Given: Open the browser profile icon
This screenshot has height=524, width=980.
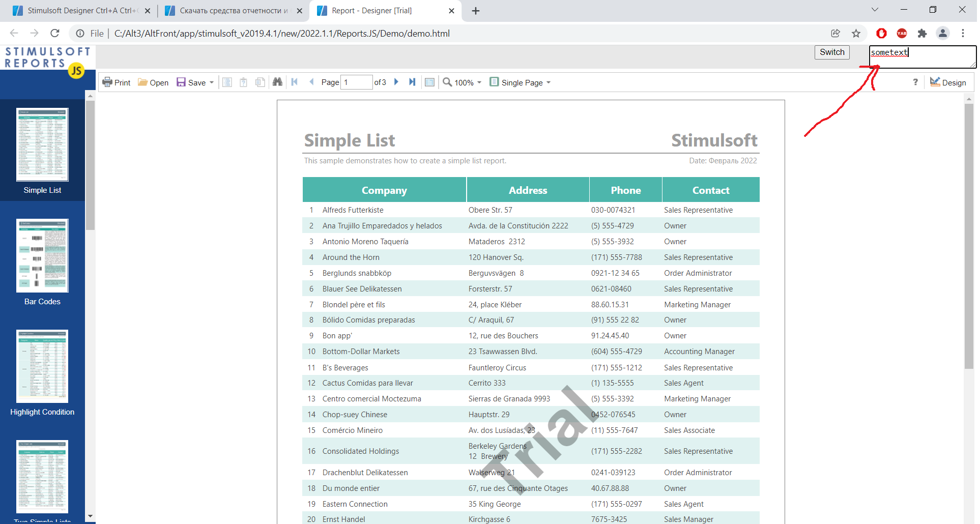Looking at the screenshot, I should click(x=943, y=33).
